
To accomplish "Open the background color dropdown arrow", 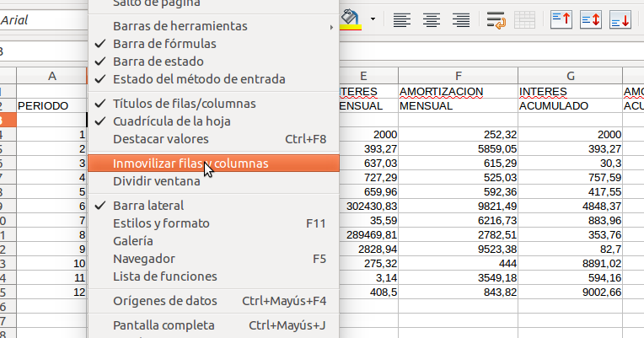I will click(x=373, y=19).
